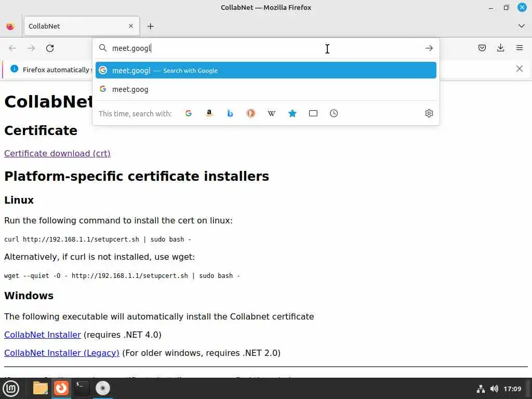
Task: Click 'This time, search with:' label
Action: pyautogui.click(x=135, y=114)
